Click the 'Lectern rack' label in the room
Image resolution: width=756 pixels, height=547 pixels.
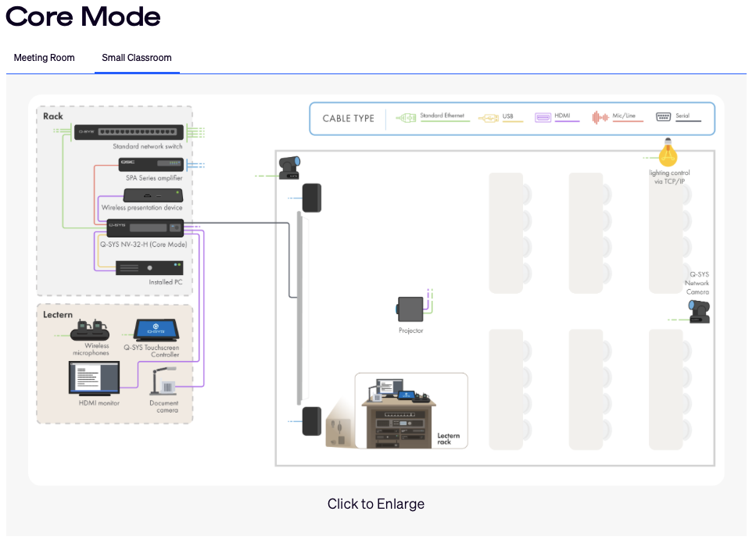coord(449,438)
